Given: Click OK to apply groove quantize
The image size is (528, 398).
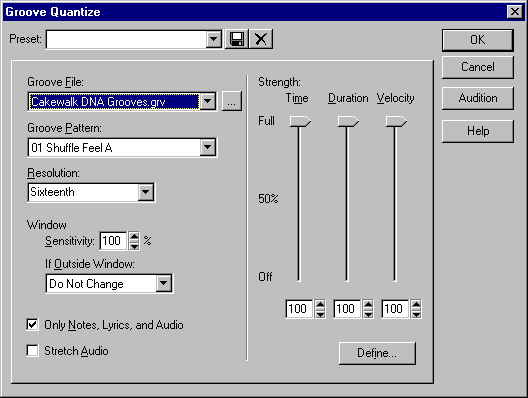Looking at the screenshot, I should tap(477, 40).
